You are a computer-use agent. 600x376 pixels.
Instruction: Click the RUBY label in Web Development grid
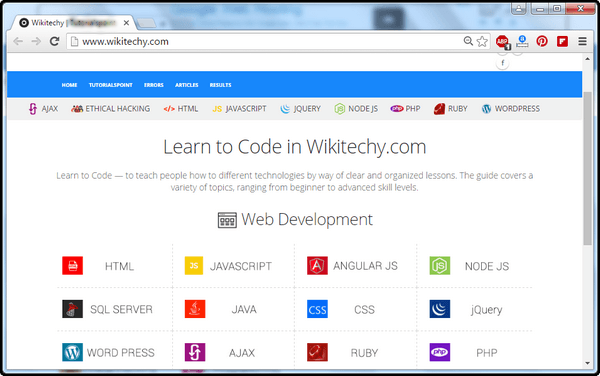pyautogui.click(x=364, y=352)
